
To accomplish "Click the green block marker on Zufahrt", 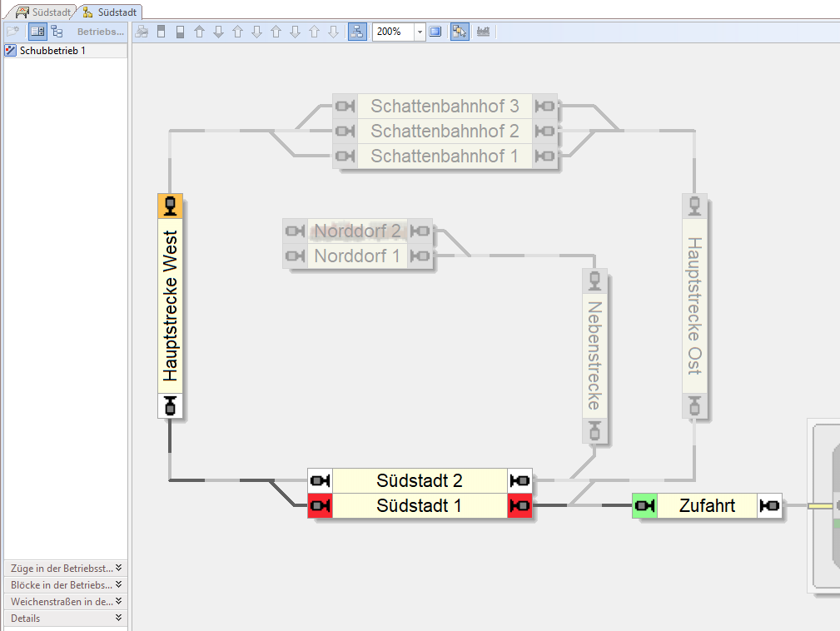I will [x=644, y=505].
